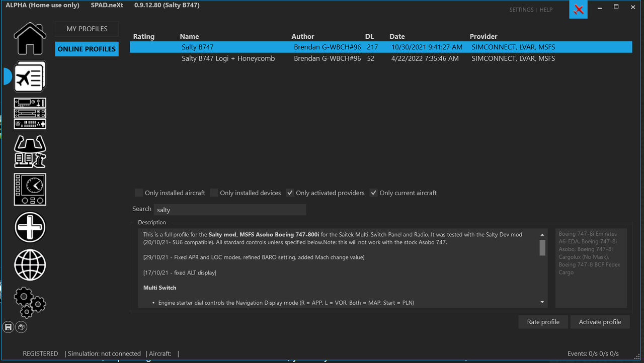Click download count 52
The height and width of the screenshot is (363, 644).
tap(371, 58)
